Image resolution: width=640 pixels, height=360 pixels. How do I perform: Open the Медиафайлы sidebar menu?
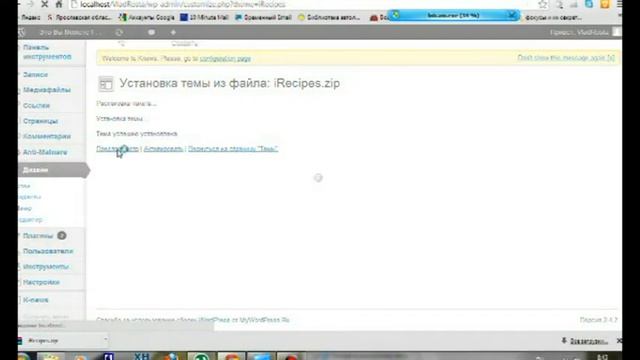47,90
